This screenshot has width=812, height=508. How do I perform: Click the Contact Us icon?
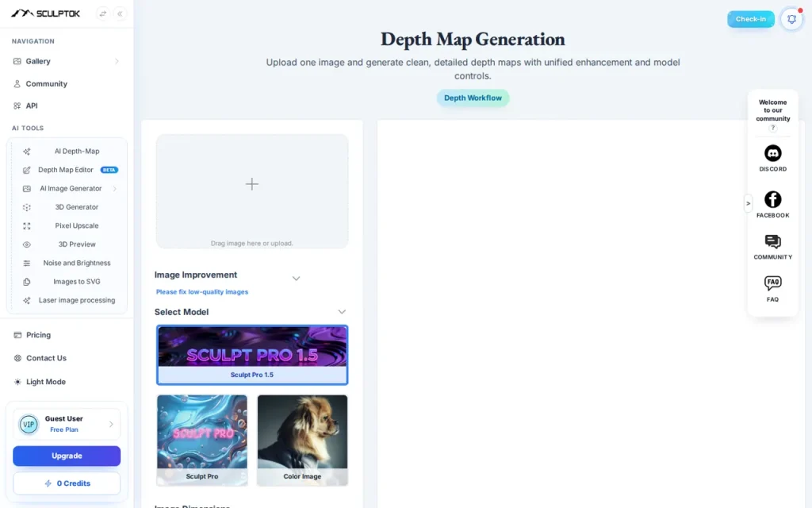tap(17, 358)
